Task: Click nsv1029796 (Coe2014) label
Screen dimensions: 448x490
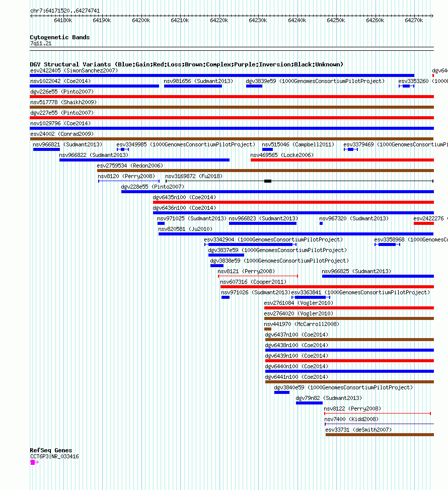Action: [x=60, y=123]
